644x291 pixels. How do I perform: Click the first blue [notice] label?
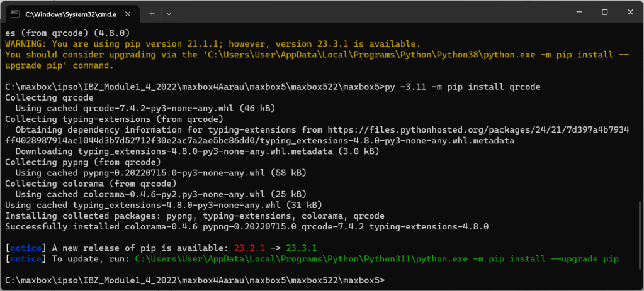pyautogui.click(x=26, y=248)
